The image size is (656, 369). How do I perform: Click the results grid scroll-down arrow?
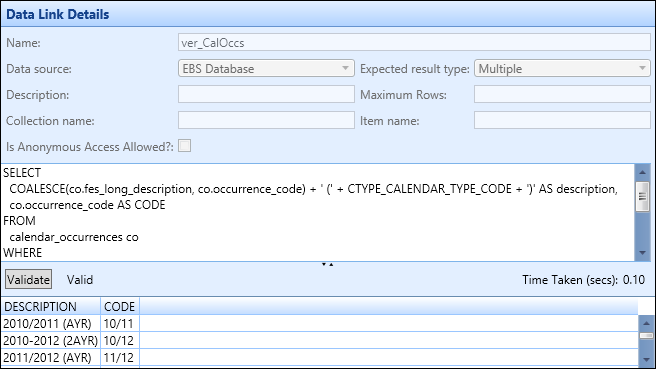point(646,359)
